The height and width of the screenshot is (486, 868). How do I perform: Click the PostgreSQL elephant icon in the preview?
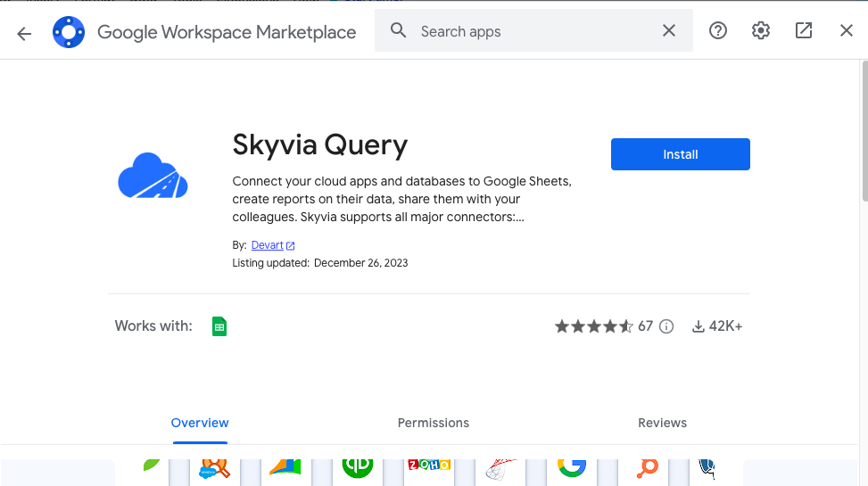707,468
